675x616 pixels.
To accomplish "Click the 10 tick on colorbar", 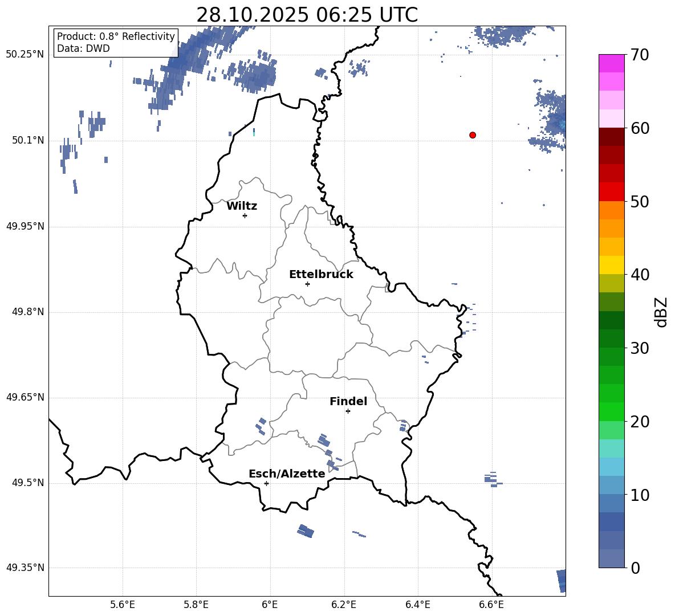I will point(640,495).
